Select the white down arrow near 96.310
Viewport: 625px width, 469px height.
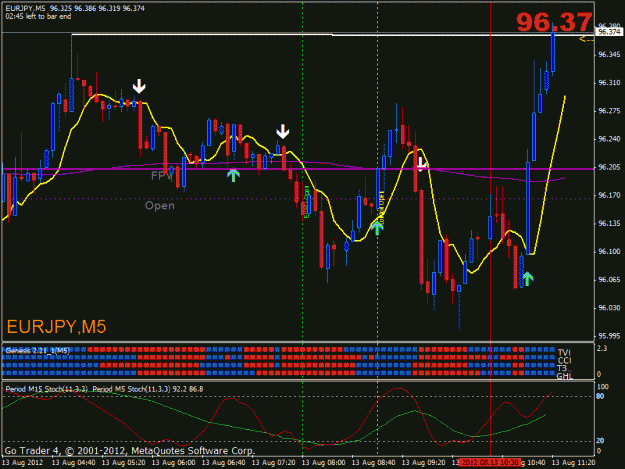(139, 86)
